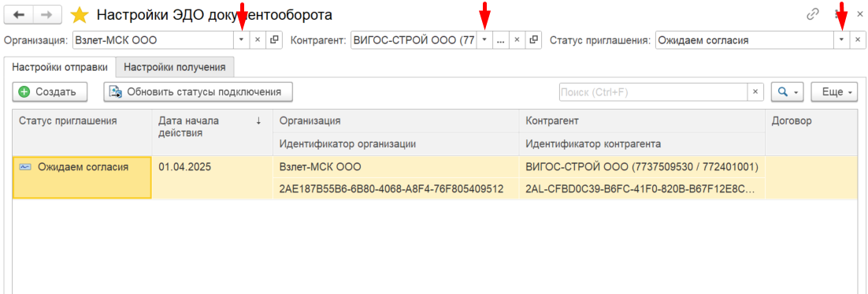The width and height of the screenshot is (868, 294).
Task: Click the Контрагент input field
Action: click(414, 40)
